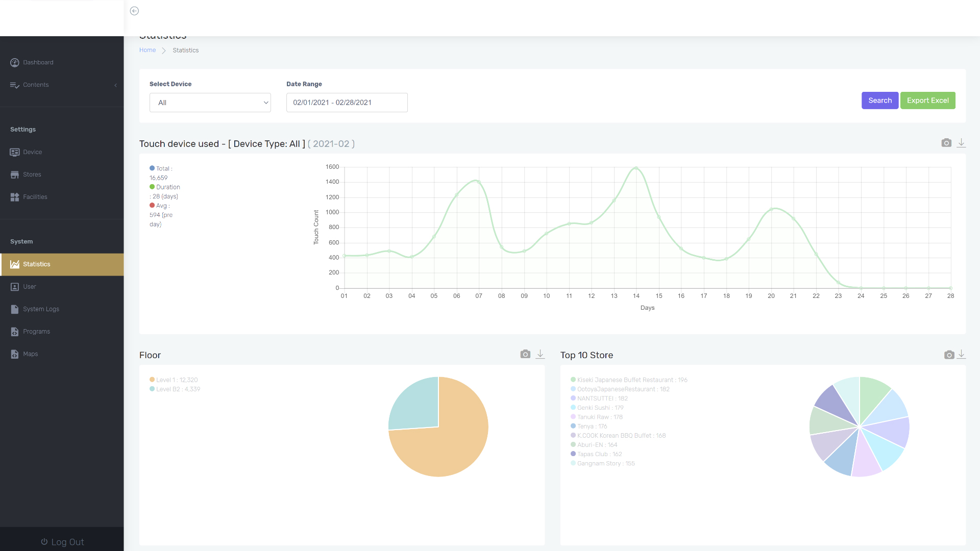Take snapshot of Floor pie chart
980x551 pixels.
(525, 354)
